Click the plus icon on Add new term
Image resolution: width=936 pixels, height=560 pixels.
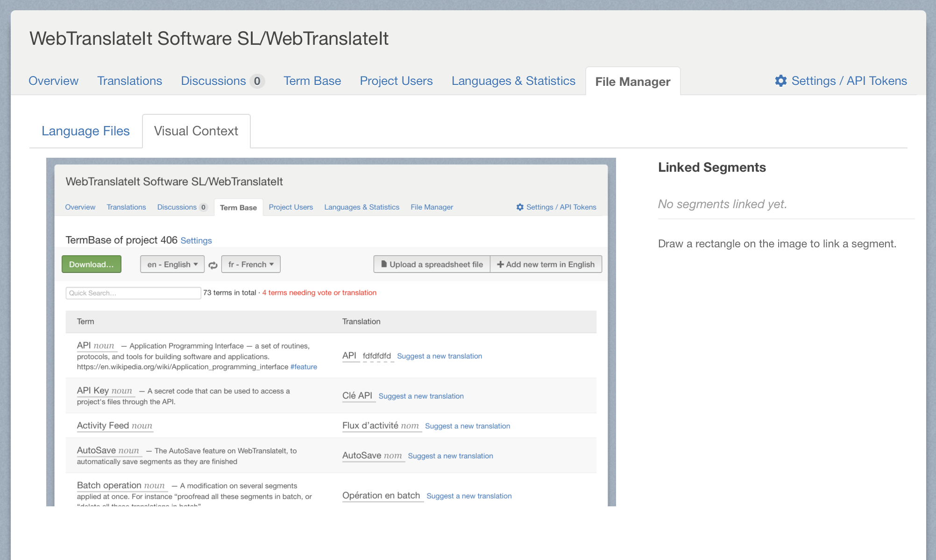pos(500,265)
